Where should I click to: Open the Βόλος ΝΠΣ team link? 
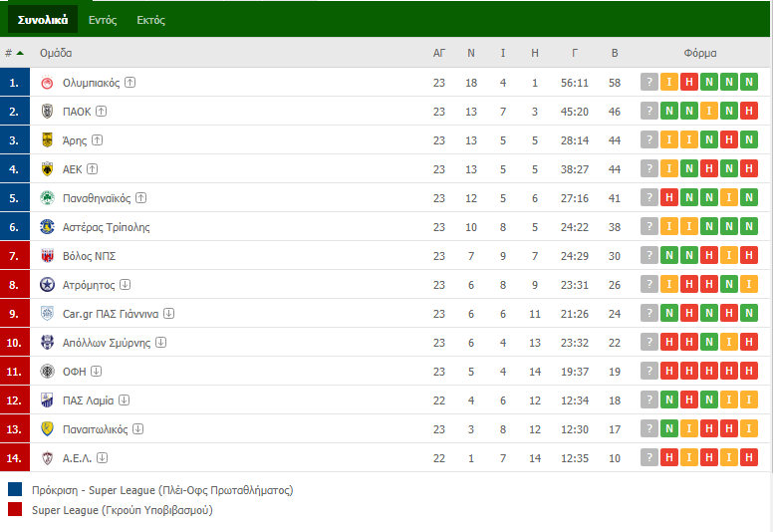pyautogui.click(x=90, y=256)
